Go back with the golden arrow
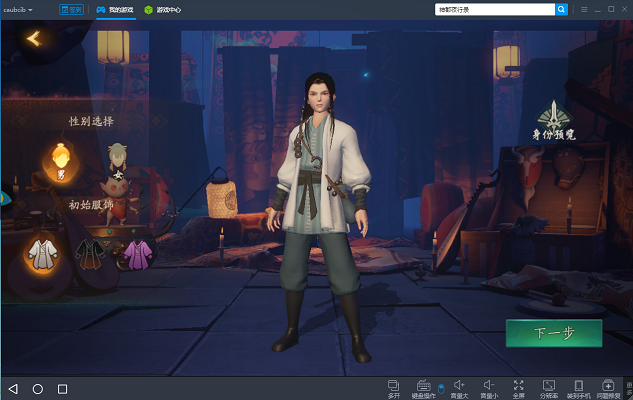The width and height of the screenshot is (633, 400). [x=34, y=39]
